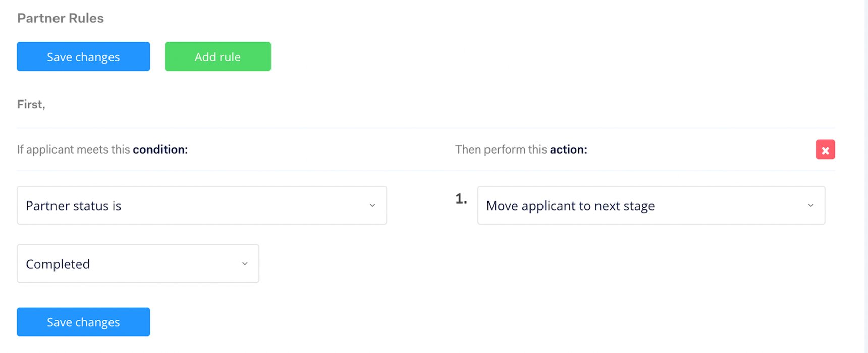Select the 'Partner Rules' heading

click(60, 18)
